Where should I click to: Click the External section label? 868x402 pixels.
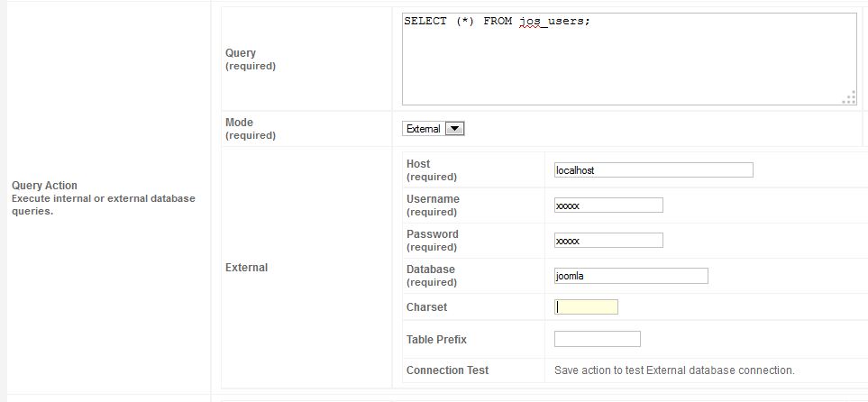246,268
